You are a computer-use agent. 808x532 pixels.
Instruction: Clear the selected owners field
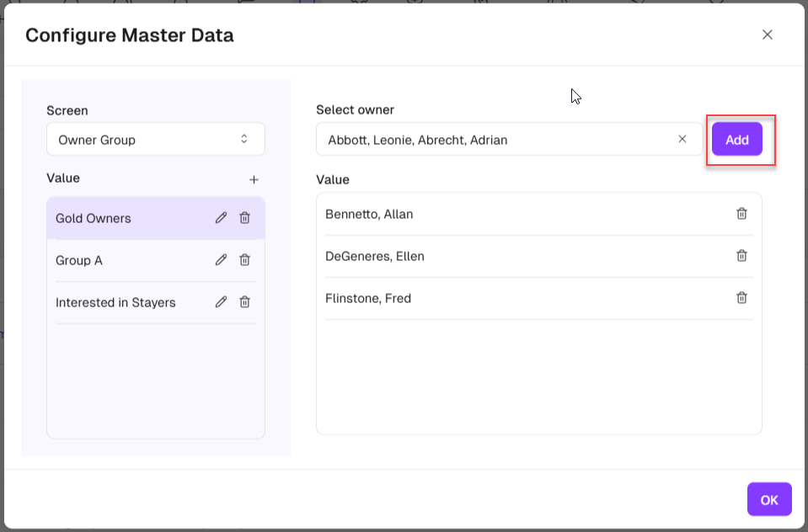682,140
